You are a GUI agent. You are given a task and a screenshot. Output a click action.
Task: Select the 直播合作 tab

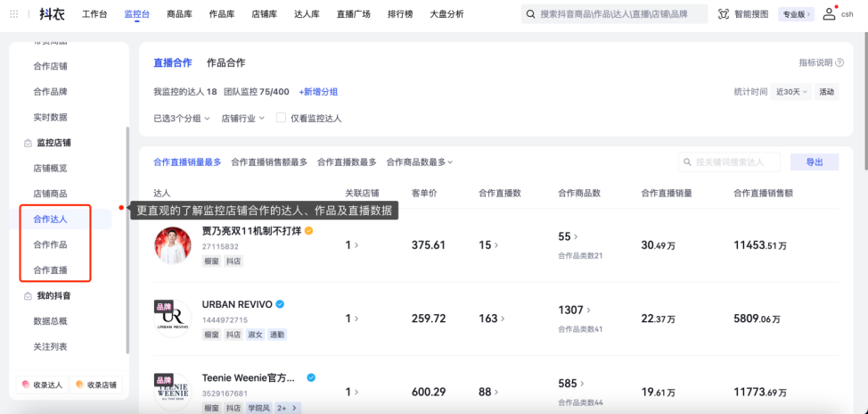click(x=173, y=62)
